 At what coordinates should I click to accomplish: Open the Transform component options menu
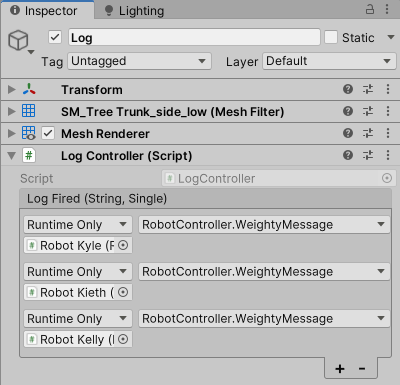tap(388, 89)
